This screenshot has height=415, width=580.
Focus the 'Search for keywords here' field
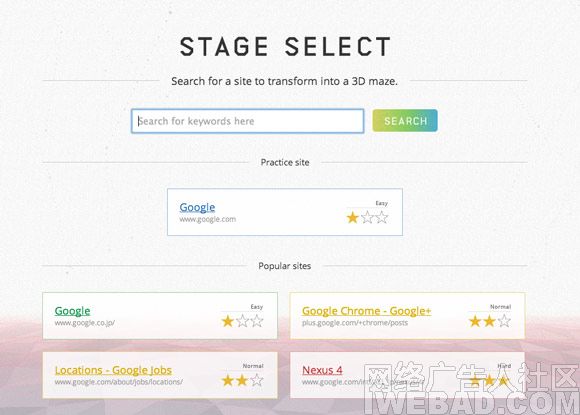pos(247,121)
